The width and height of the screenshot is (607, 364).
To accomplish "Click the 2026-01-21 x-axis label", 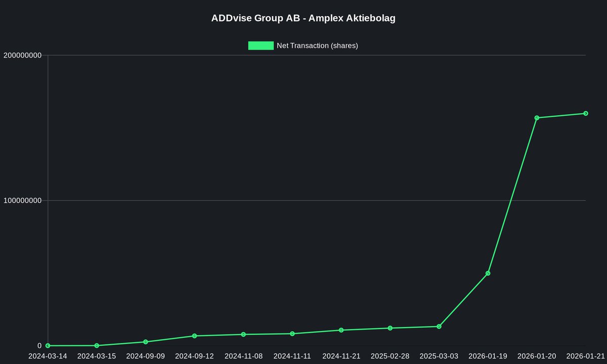I will [x=585, y=356].
